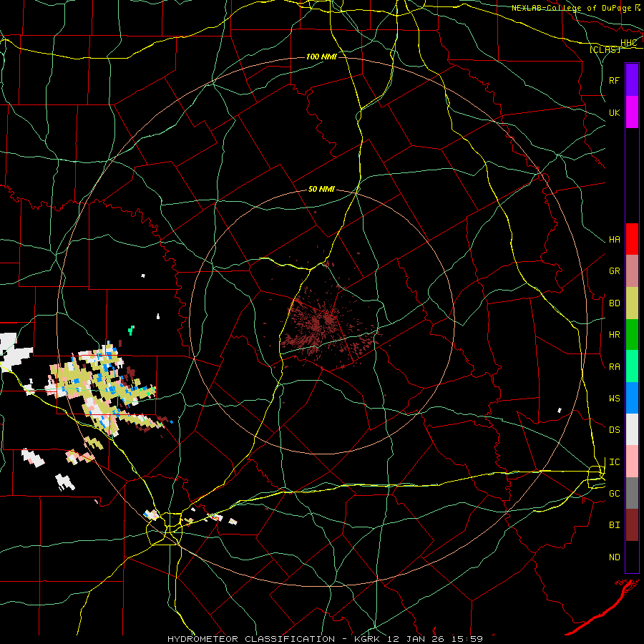
Task: Select the IC pink legend swatch
Action: tap(632, 462)
